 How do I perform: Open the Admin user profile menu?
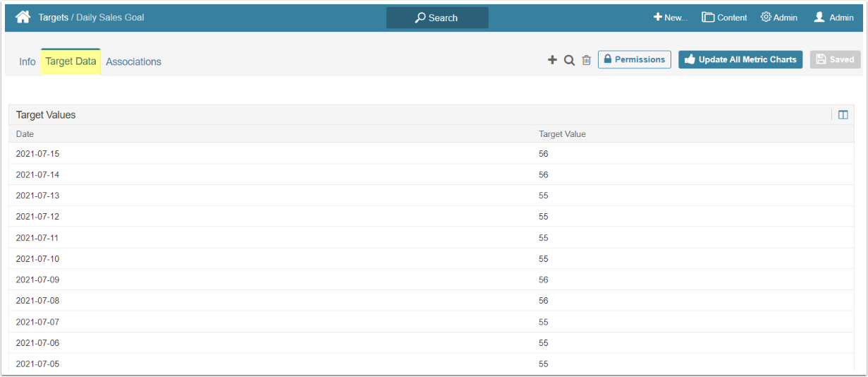pos(833,18)
